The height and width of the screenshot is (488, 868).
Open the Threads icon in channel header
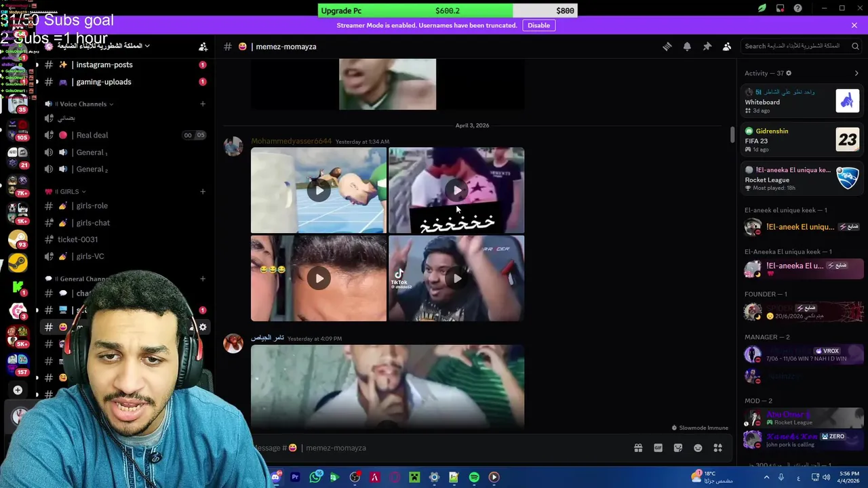click(667, 46)
